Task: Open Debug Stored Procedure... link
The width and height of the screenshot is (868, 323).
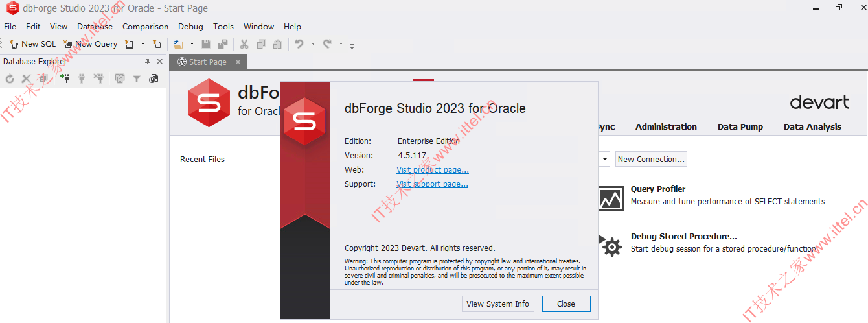Action: [x=684, y=236]
